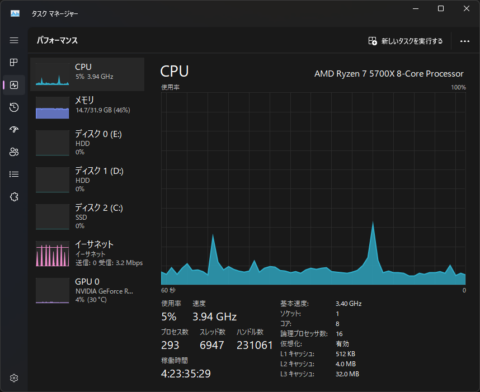Select ディスク 1 (D:) in resource list
Screen dimensions: 480x392
[87, 180]
